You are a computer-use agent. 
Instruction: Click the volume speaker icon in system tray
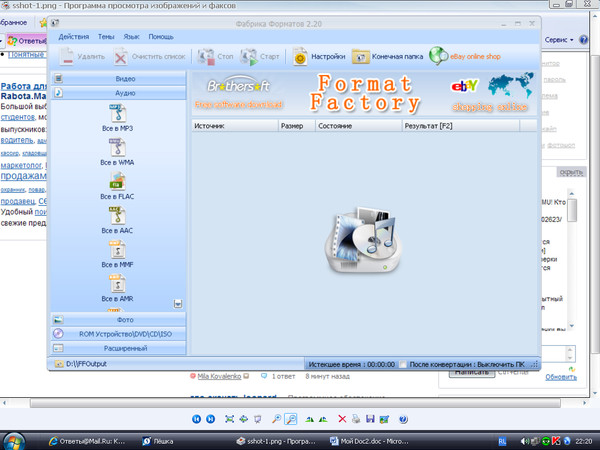click(525, 441)
